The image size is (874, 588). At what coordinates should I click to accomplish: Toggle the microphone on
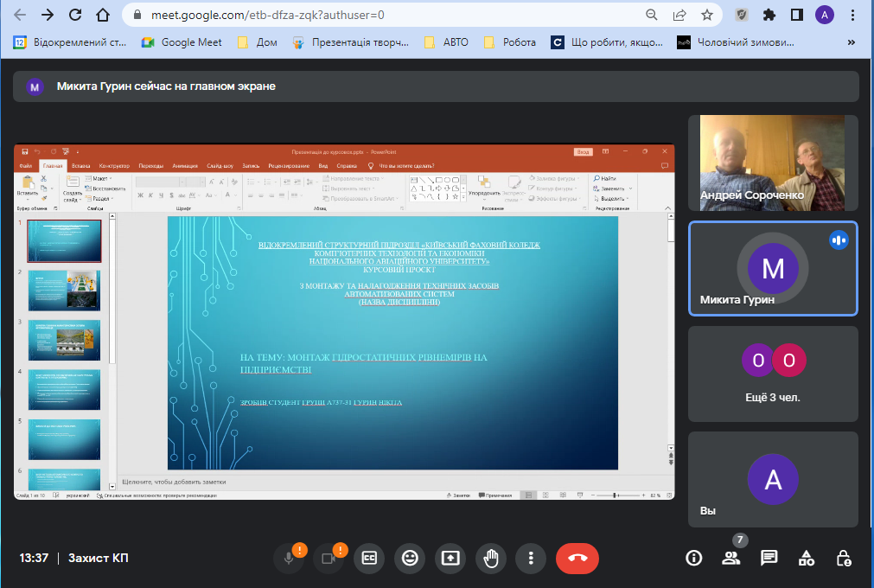click(x=289, y=558)
